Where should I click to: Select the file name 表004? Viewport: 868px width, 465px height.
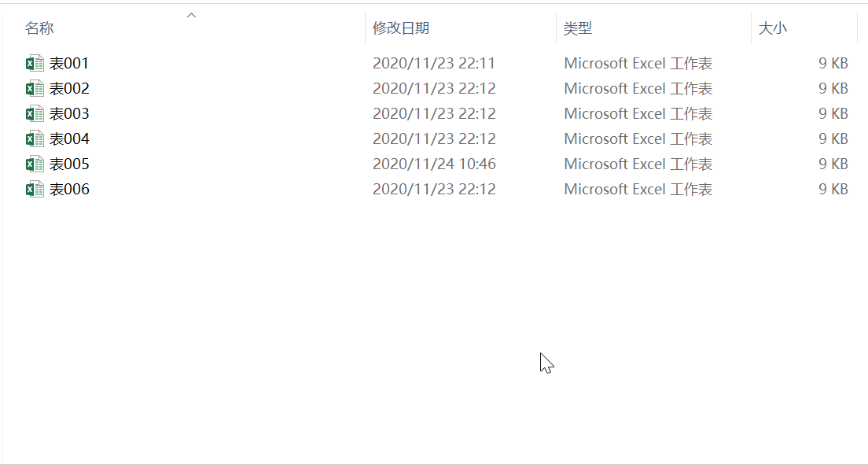point(69,138)
